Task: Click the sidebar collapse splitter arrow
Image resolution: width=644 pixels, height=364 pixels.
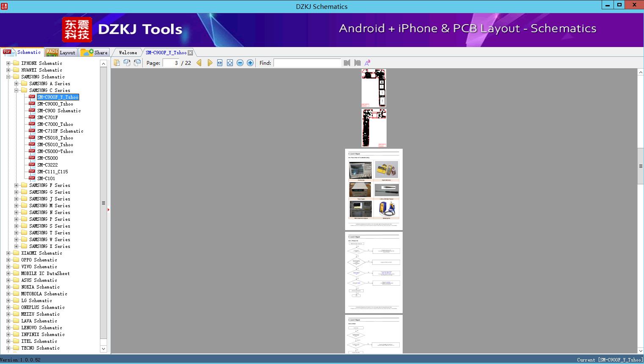Action: click(108, 209)
